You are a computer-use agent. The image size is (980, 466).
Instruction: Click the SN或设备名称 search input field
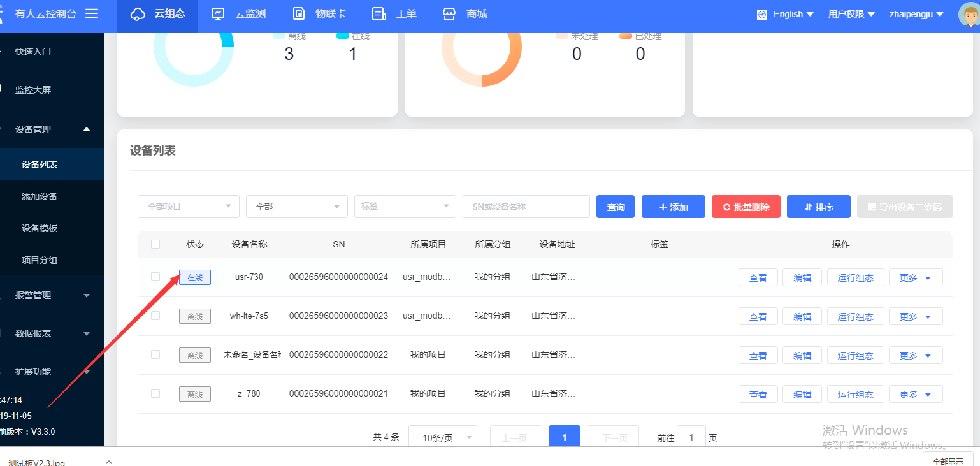click(x=526, y=207)
